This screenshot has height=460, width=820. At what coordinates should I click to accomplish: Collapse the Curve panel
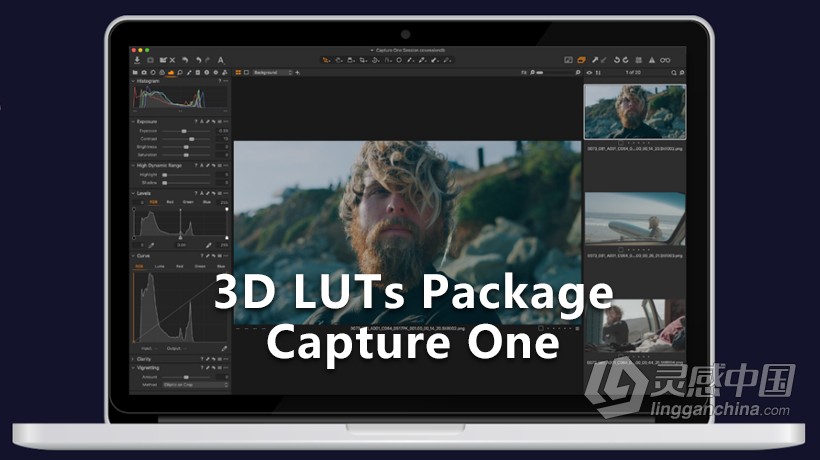133,256
